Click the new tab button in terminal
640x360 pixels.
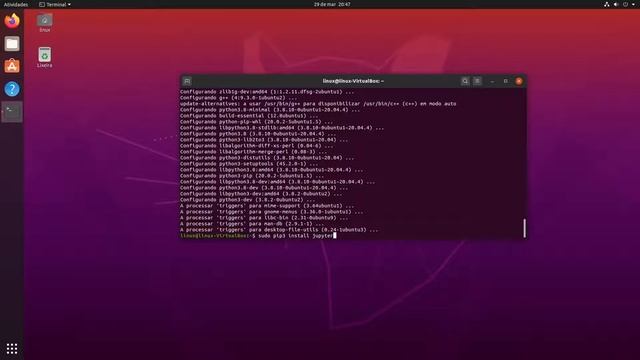[187, 81]
